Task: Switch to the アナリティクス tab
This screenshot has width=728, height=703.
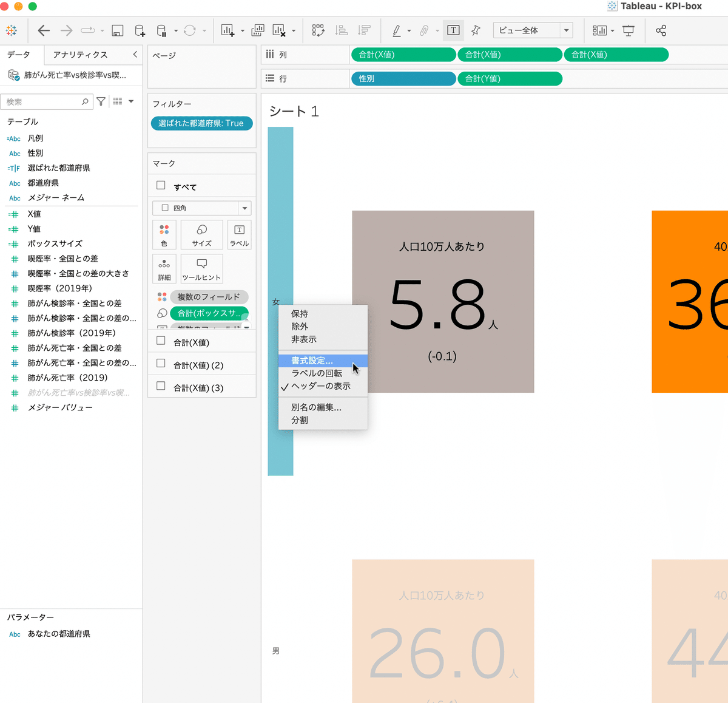Action: [80, 55]
